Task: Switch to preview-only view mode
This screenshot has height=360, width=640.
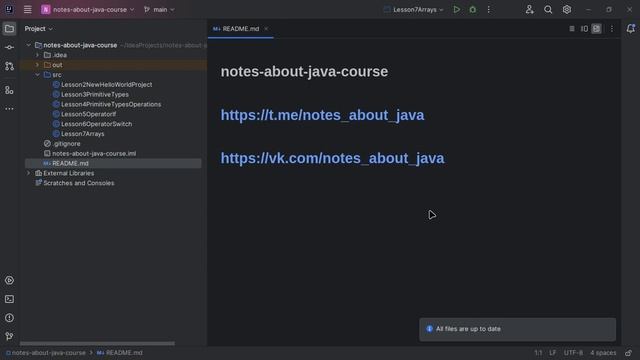Action: tap(596, 29)
